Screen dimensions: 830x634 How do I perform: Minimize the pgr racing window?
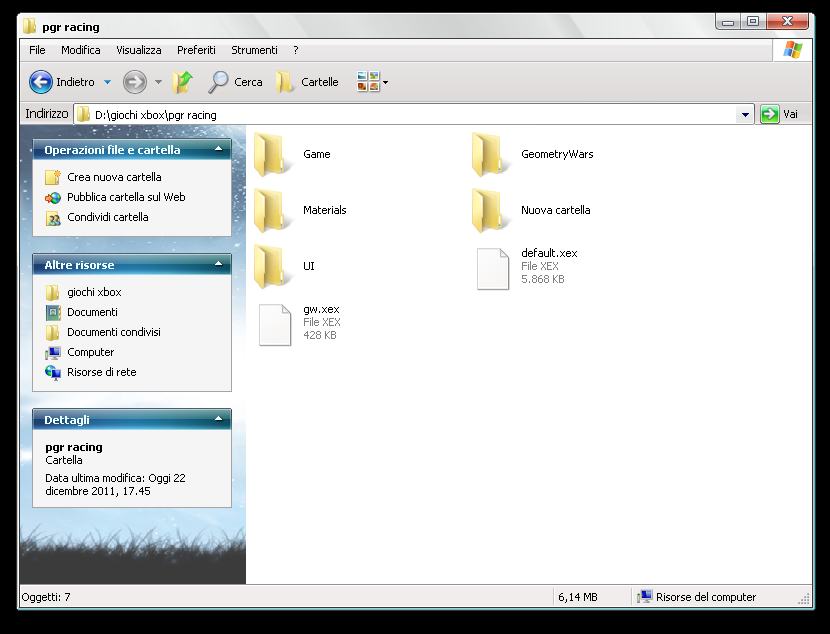click(x=728, y=22)
